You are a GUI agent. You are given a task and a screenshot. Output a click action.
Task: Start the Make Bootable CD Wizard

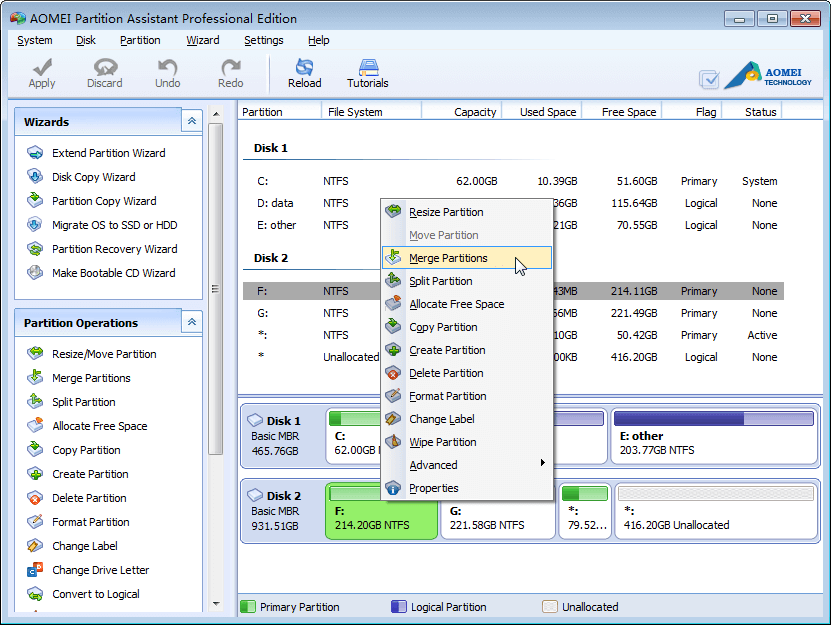tap(113, 273)
